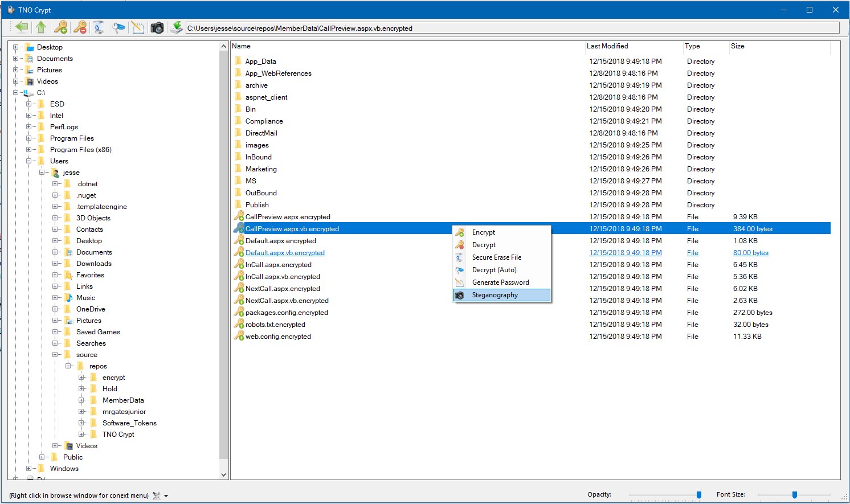
Task: Adjust the Opacity slider
Action: (699, 494)
